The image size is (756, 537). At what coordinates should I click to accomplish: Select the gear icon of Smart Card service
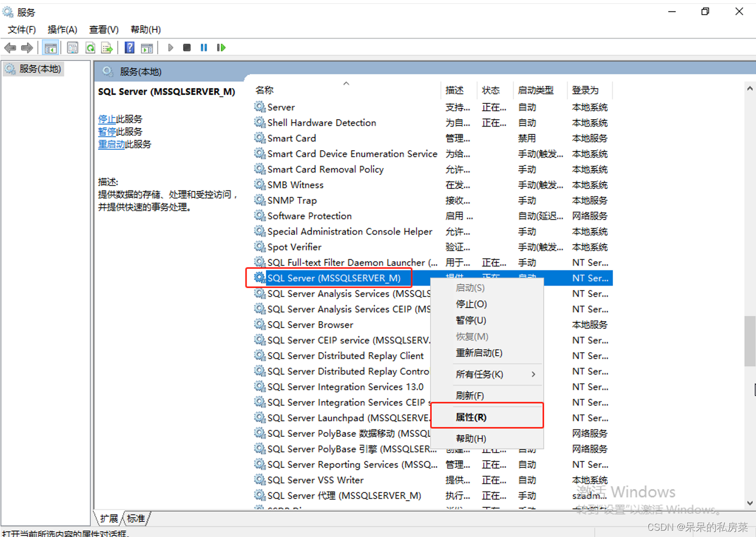coord(260,138)
